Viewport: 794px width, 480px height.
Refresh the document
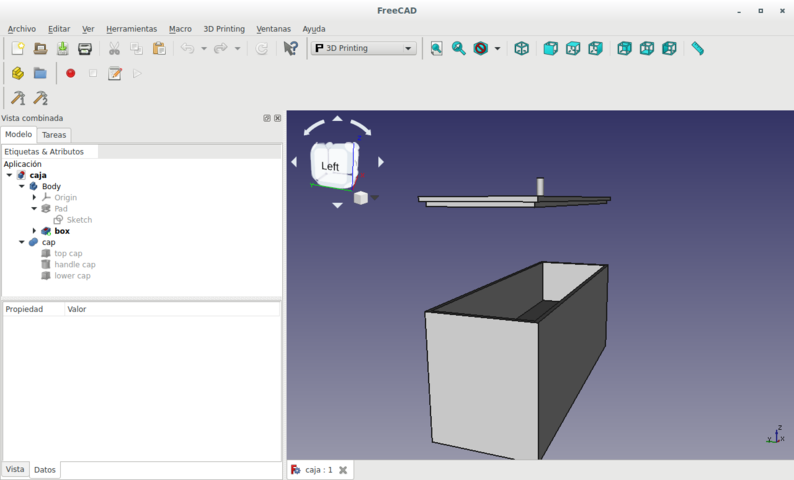[x=262, y=49]
